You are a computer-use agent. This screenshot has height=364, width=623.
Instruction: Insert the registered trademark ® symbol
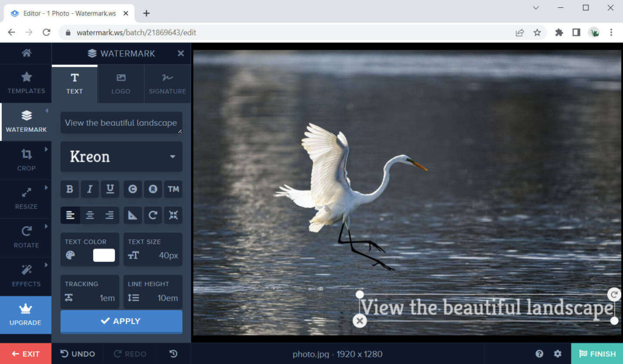click(153, 189)
